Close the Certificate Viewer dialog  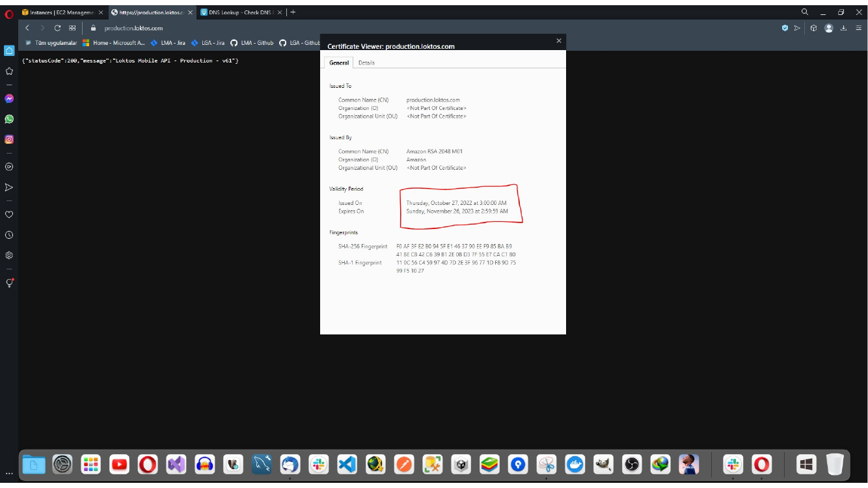(558, 40)
